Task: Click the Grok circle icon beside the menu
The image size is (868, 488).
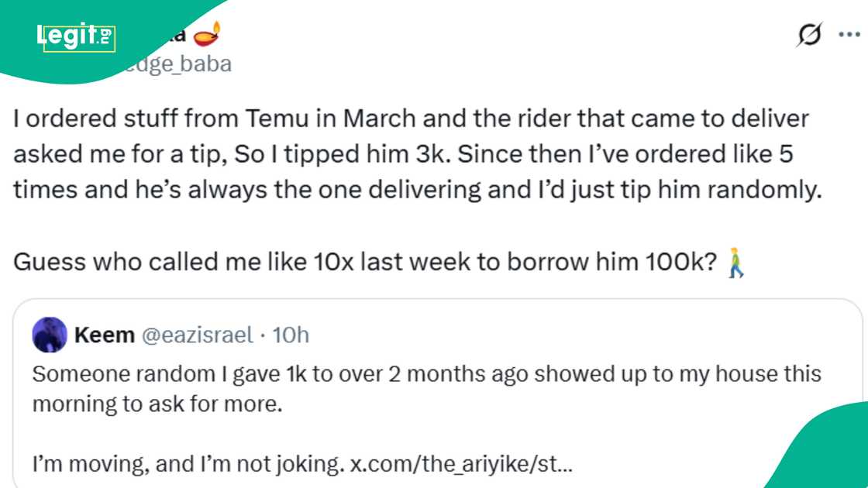Action: point(809,35)
